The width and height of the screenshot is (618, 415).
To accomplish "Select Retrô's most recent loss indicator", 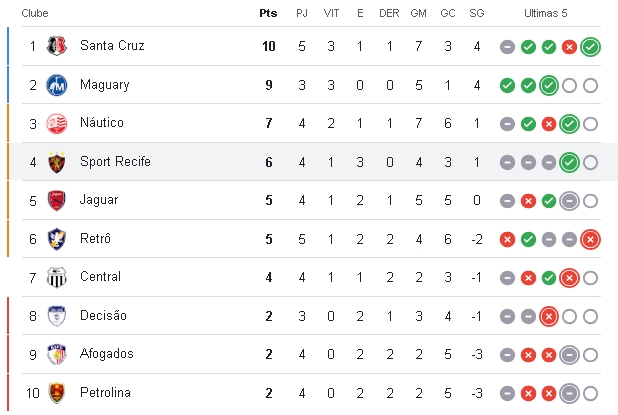I will 590,239.
